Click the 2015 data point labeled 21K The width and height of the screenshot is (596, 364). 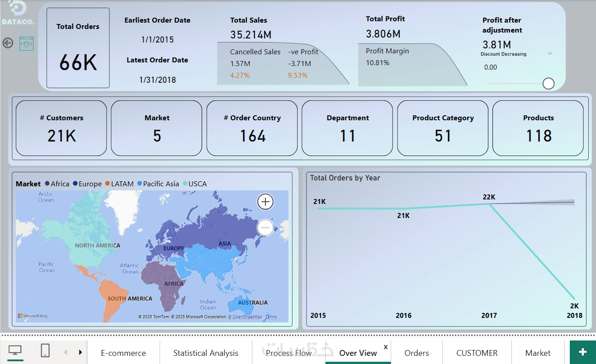(318, 208)
